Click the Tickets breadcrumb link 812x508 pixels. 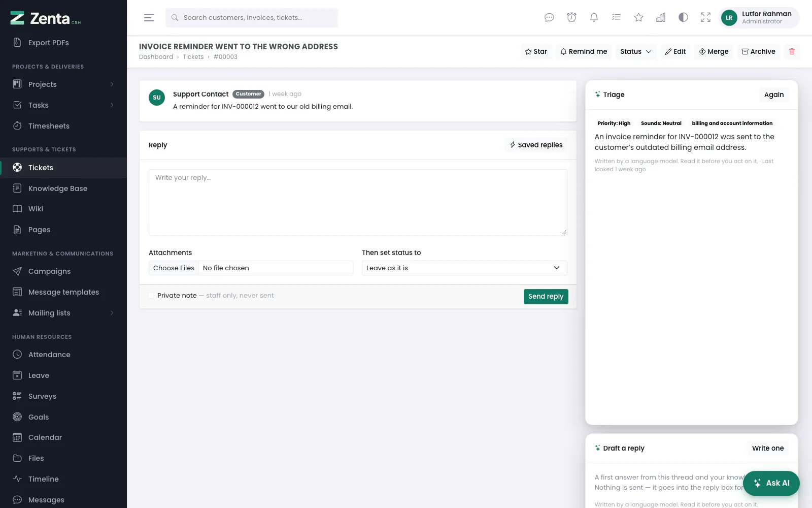coord(193,57)
